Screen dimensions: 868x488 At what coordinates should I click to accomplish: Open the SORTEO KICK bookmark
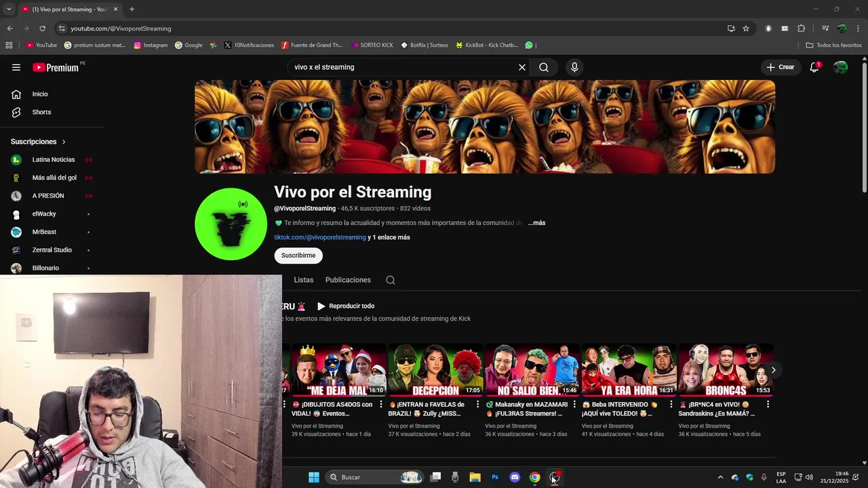[x=372, y=45]
